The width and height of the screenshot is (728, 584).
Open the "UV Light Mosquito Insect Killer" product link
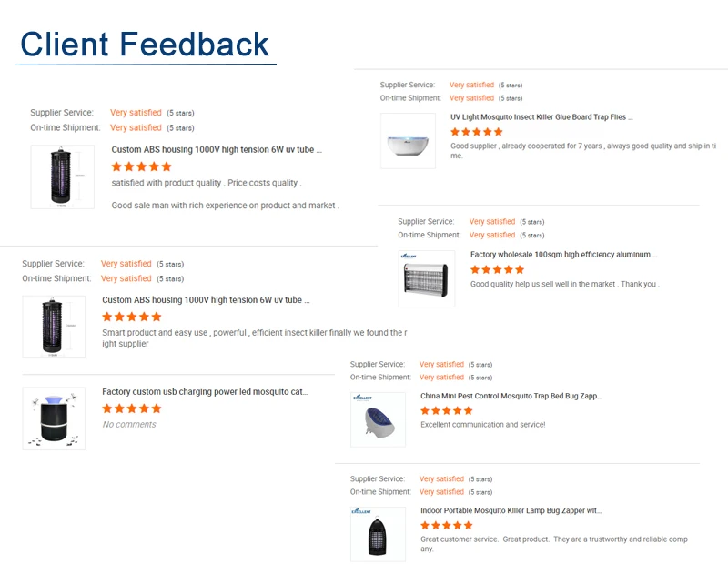(x=541, y=117)
